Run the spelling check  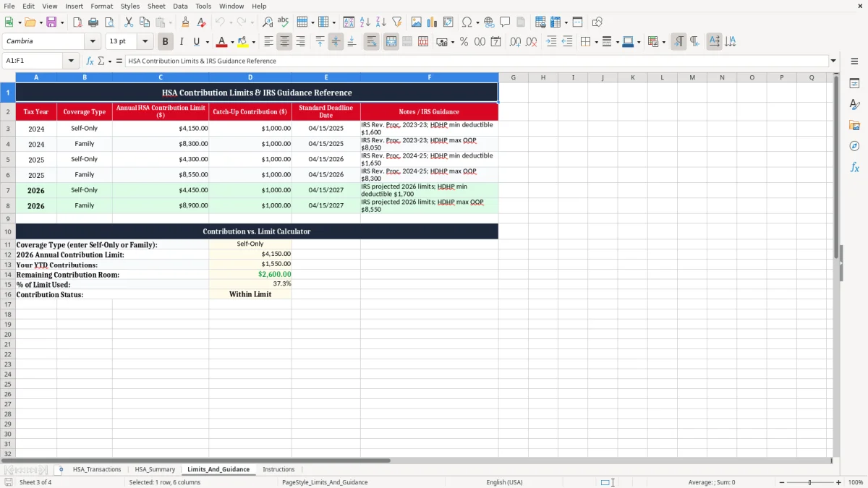pos(284,22)
